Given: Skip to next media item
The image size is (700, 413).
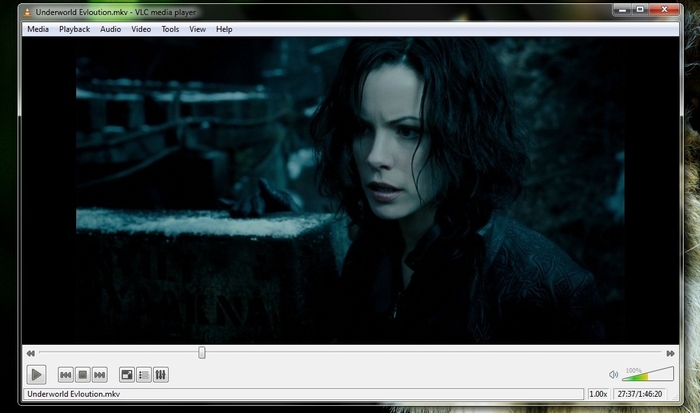Looking at the screenshot, I should pyautogui.click(x=100, y=375).
